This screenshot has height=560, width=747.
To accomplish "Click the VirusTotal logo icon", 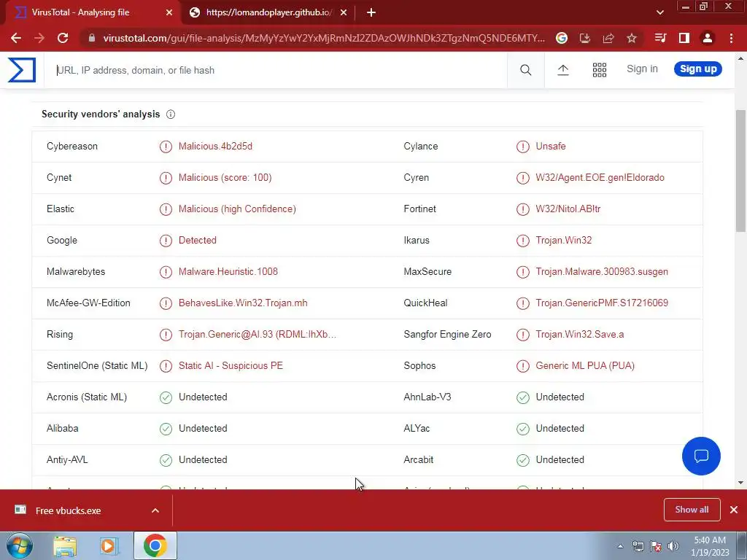I will click(x=22, y=70).
